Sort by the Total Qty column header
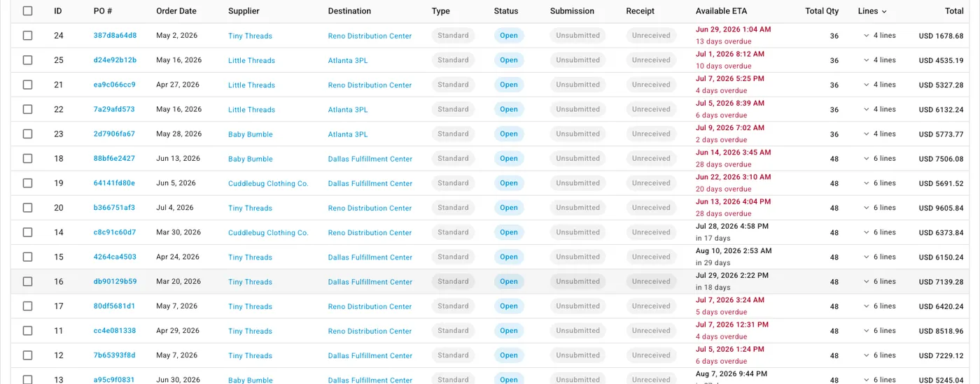Image resolution: width=980 pixels, height=384 pixels. [x=822, y=11]
